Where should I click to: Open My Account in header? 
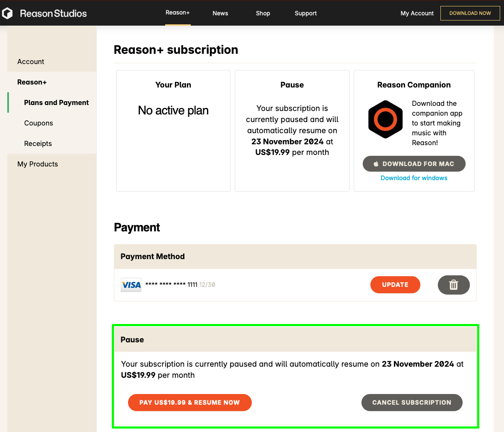pos(417,14)
